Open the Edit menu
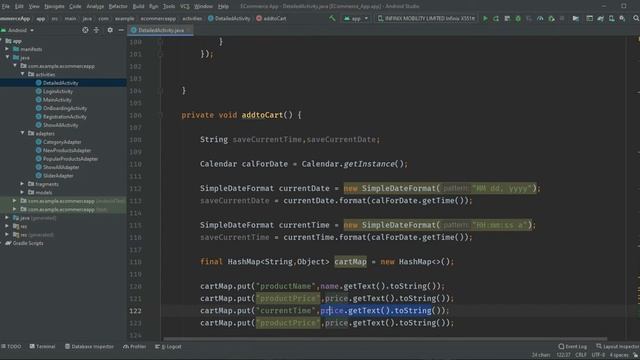 [19, 6]
